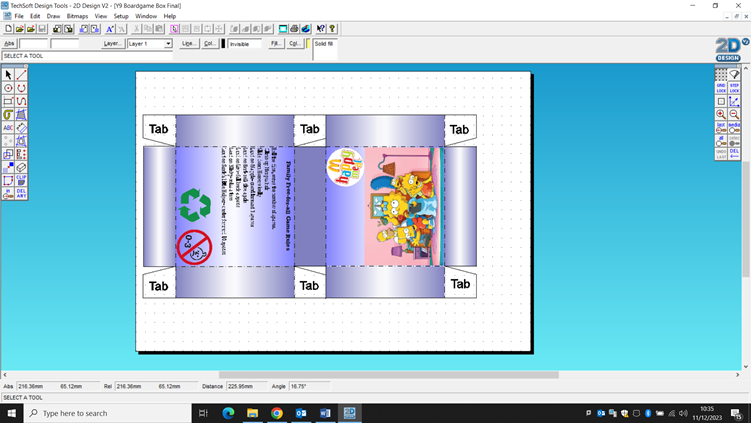The height and width of the screenshot is (423, 751).
Task: Select the ruler measure tool
Action: pyautogui.click(x=21, y=127)
